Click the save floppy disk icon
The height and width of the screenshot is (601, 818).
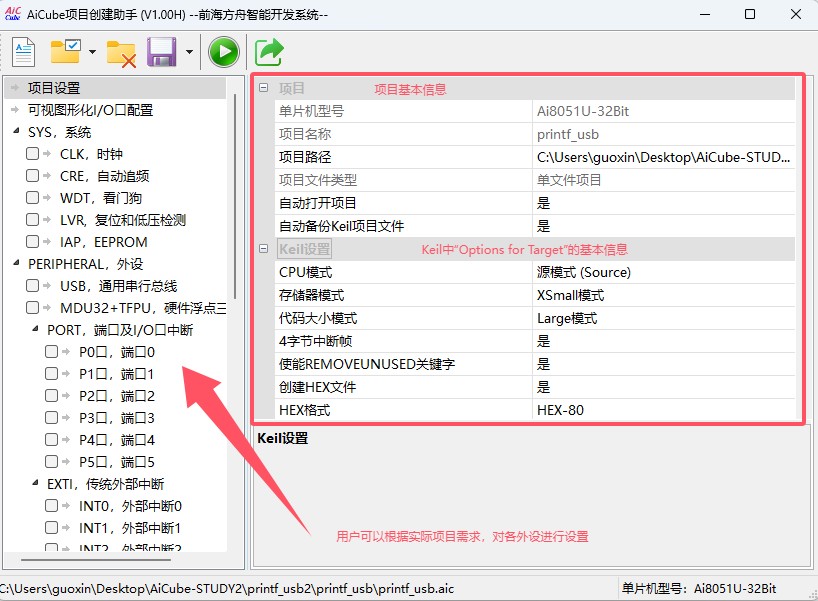161,52
